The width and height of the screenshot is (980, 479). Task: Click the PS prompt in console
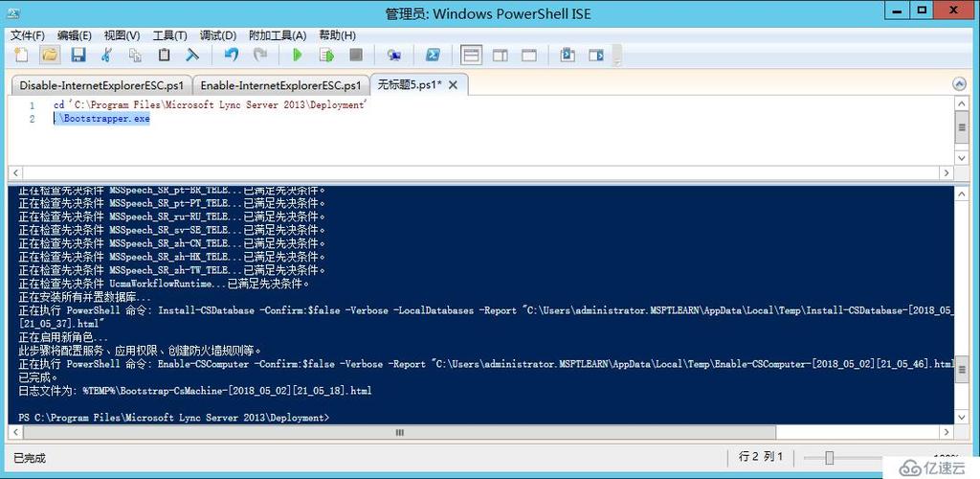[x=174, y=417]
